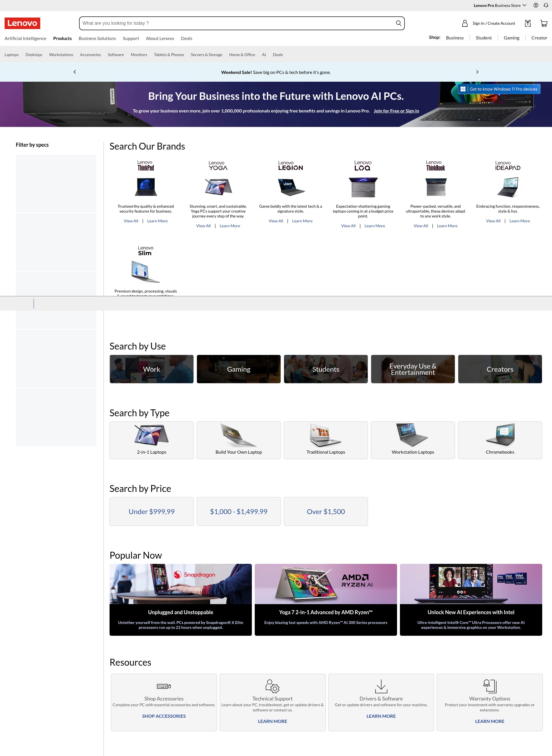Click the accessibility icon in top bar

[536, 5]
